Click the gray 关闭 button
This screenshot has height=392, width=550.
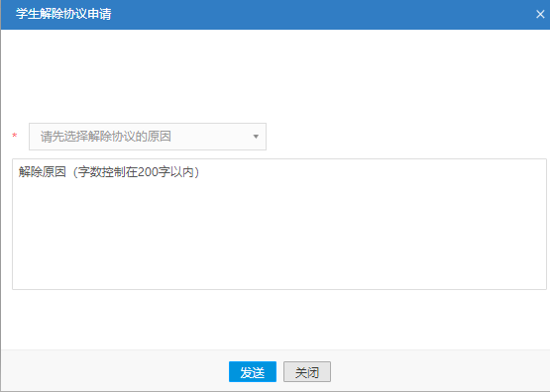pyautogui.click(x=307, y=371)
